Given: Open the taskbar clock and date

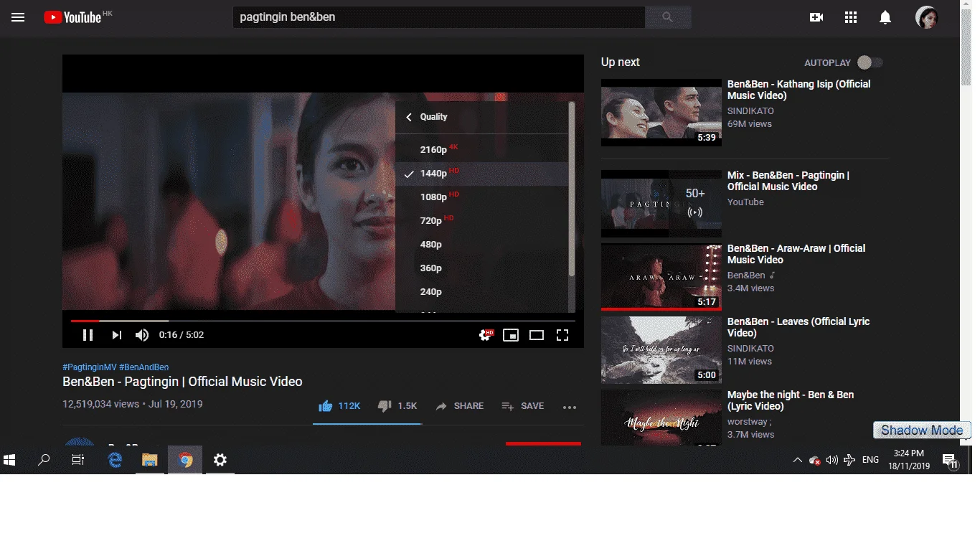Looking at the screenshot, I should point(909,460).
